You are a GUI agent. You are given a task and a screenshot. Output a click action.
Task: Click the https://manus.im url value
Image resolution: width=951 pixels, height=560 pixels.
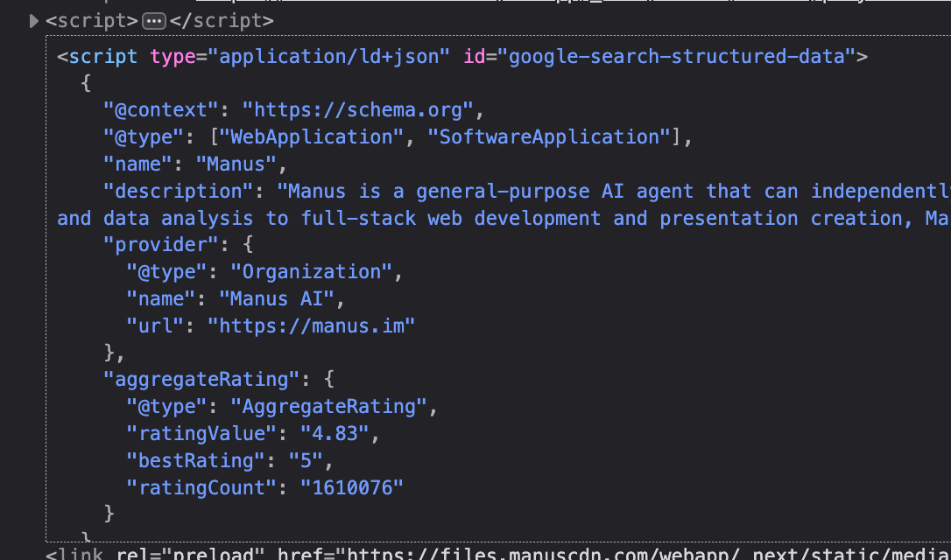311,326
